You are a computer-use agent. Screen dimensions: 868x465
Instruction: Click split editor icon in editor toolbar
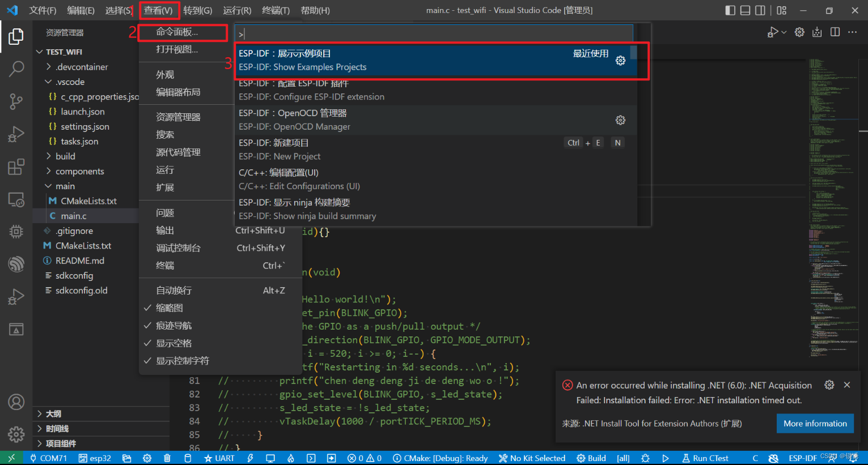835,32
